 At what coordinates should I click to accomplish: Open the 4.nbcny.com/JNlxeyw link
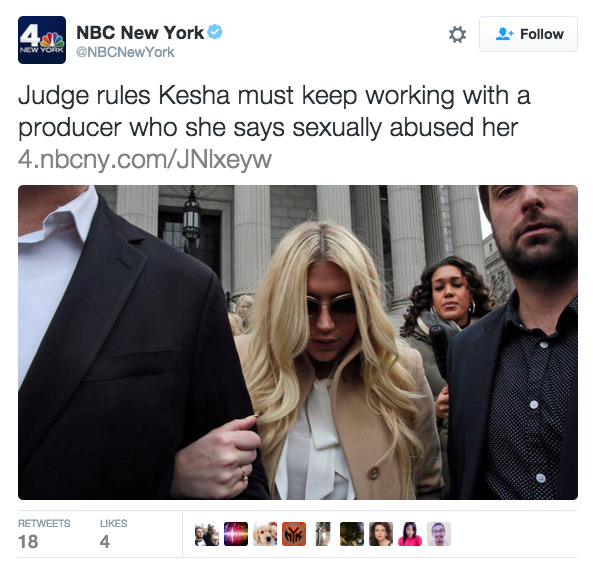(x=145, y=159)
